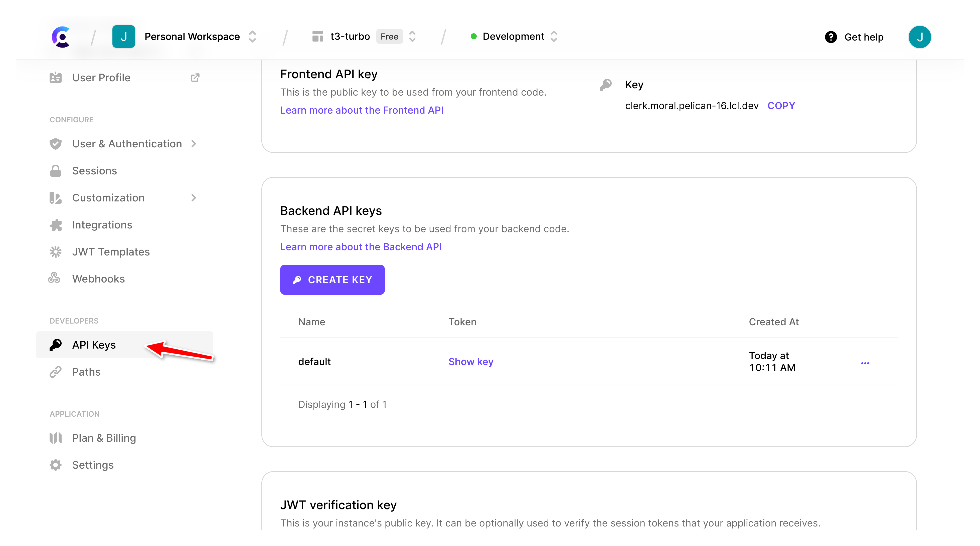This screenshot has height=546, width=980.
Task: Click COPY for the frontend key
Action: (x=781, y=106)
